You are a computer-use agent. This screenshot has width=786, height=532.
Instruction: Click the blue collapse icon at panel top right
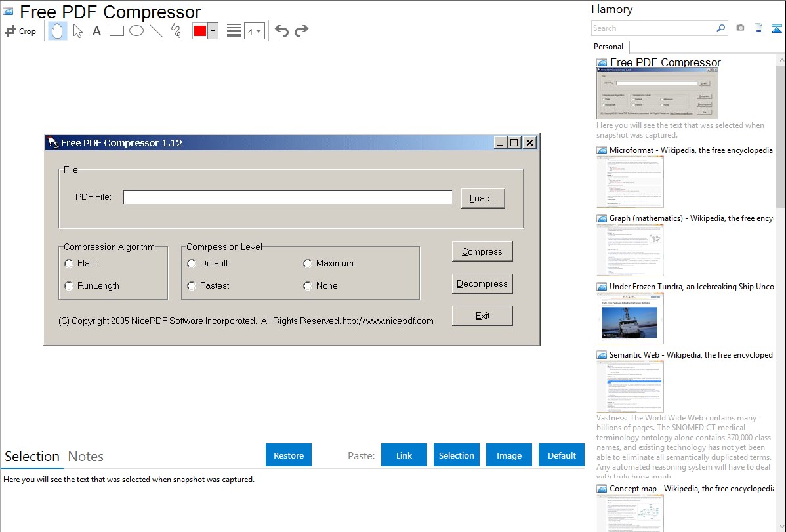pos(776,28)
